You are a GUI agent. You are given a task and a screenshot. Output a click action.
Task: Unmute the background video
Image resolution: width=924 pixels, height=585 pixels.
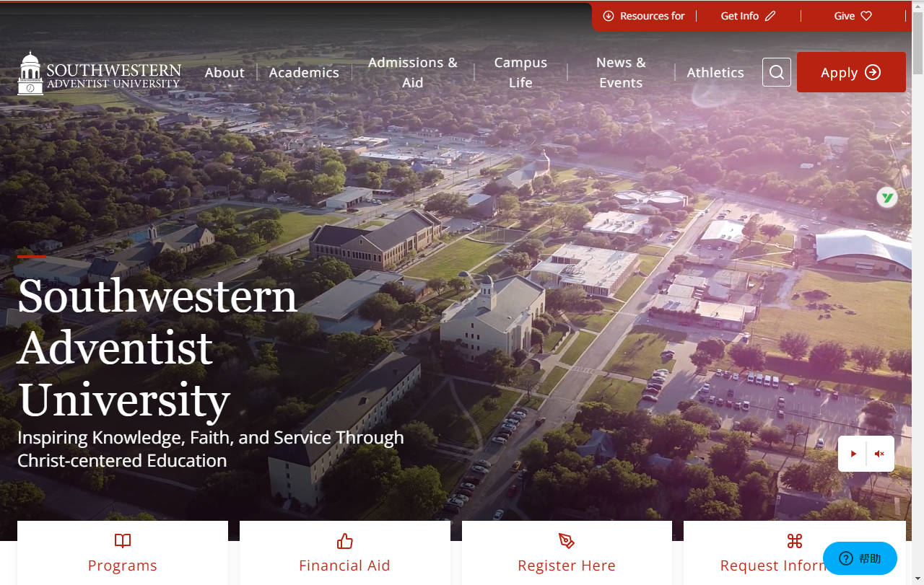[879, 453]
